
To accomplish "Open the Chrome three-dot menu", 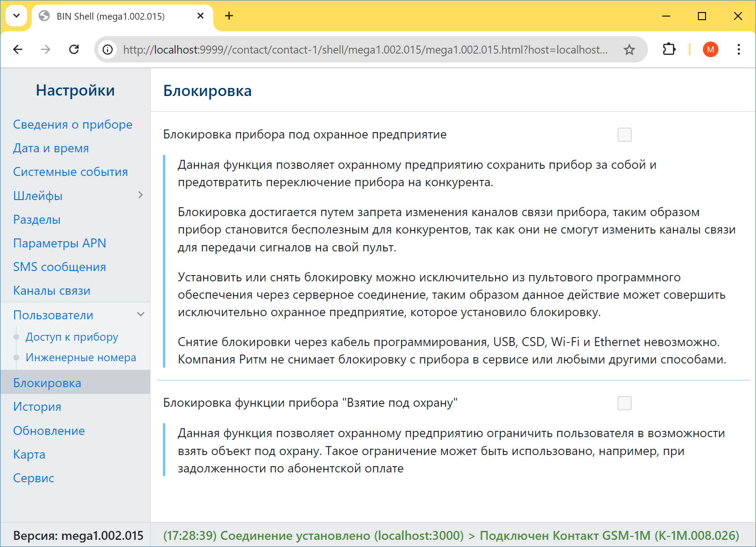I will tap(739, 50).
